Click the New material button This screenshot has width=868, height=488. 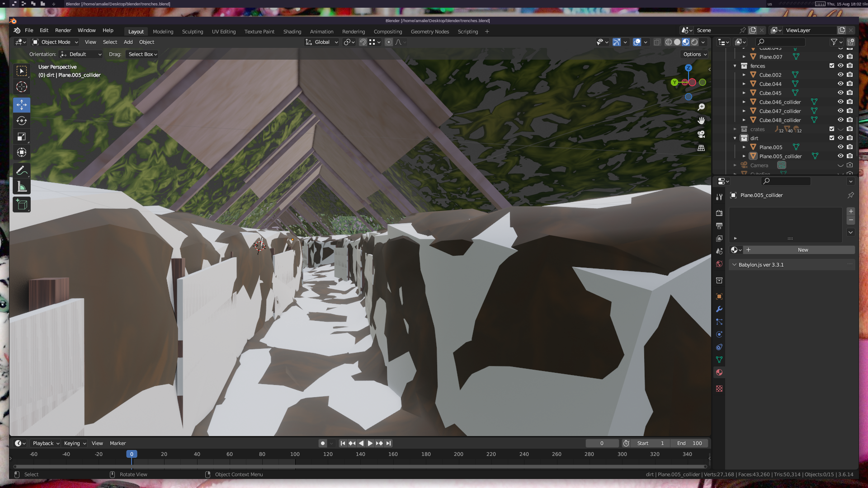[802, 250]
